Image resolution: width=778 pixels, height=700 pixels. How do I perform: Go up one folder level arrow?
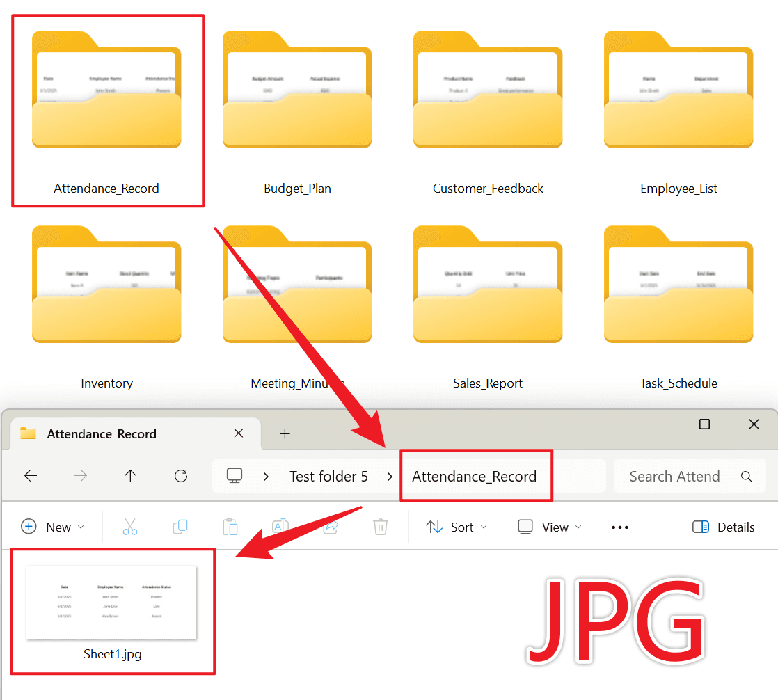[131, 476]
